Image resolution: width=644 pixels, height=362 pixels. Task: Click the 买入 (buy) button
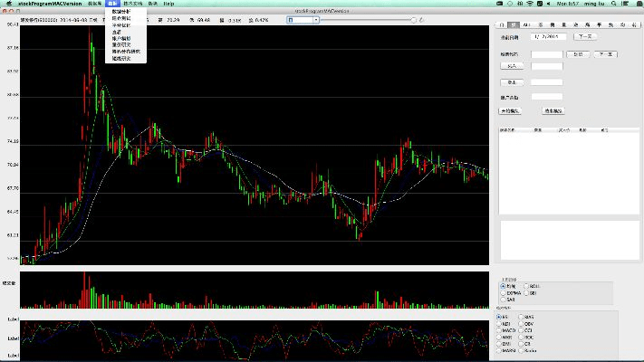pos(512,66)
